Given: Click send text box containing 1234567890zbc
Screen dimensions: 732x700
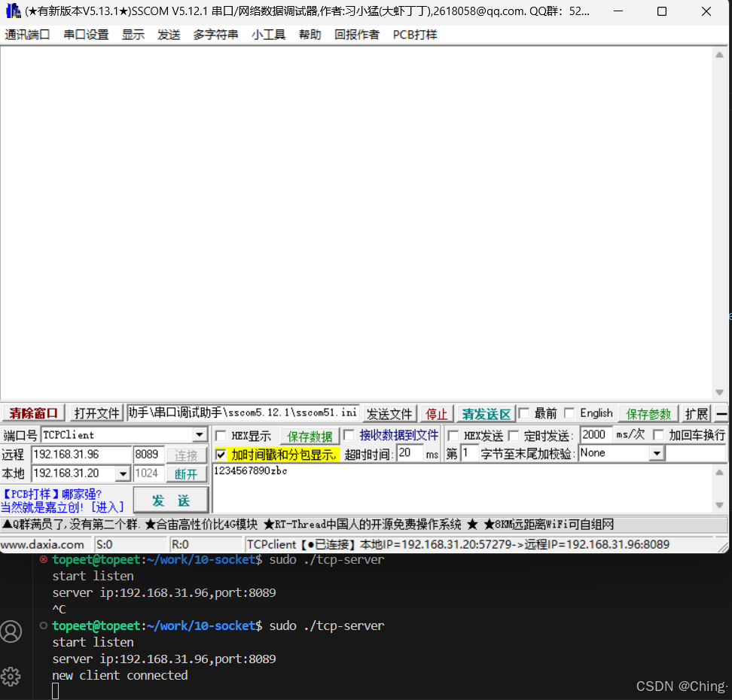Looking at the screenshot, I should pos(462,488).
